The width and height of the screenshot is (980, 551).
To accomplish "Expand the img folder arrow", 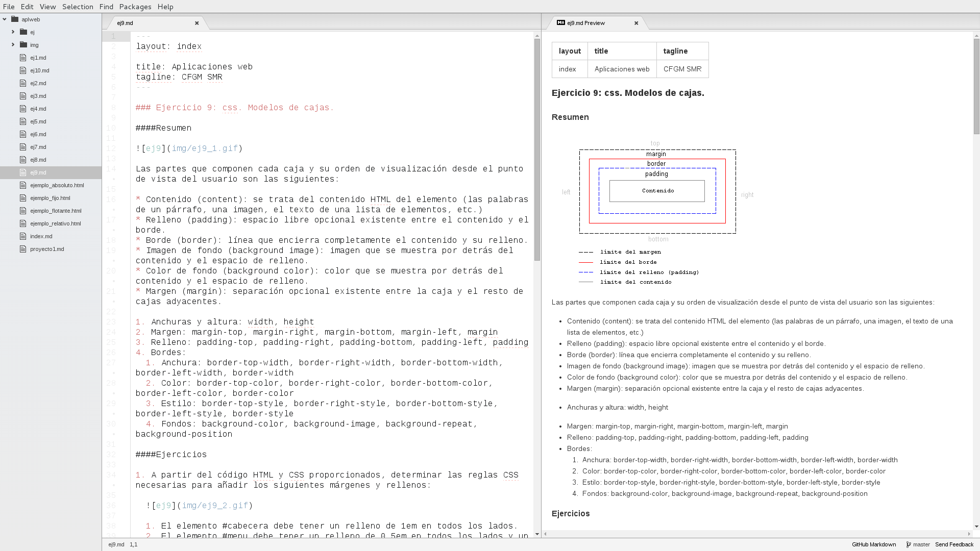I will pyautogui.click(x=13, y=45).
